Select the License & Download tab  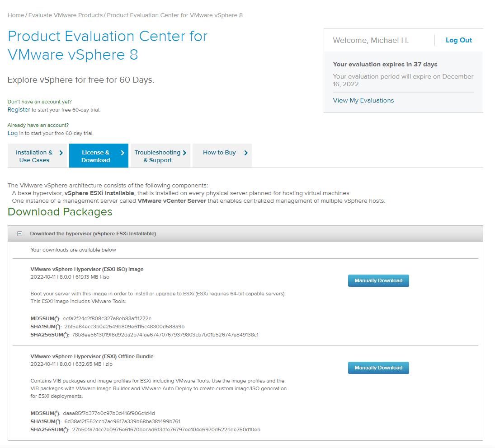tap(99, 156)
